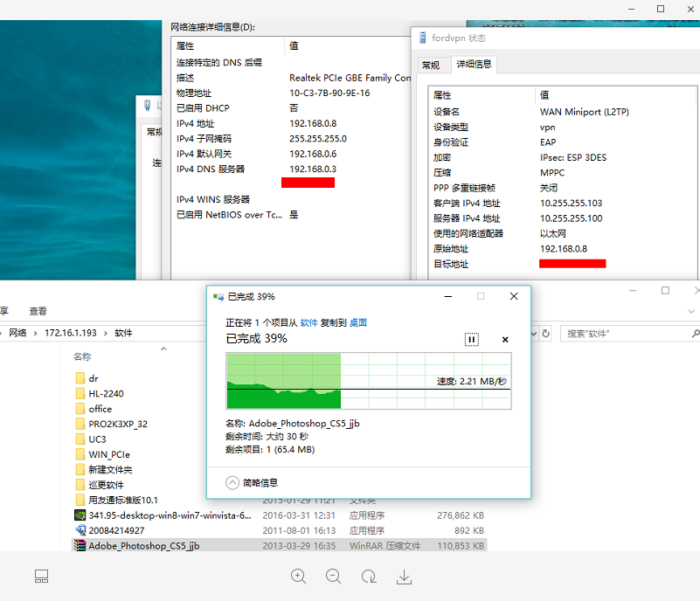Click the WinRAR 压缩文件 type cell
This screenshot has height=601, width=700.
tap(385, 546)
